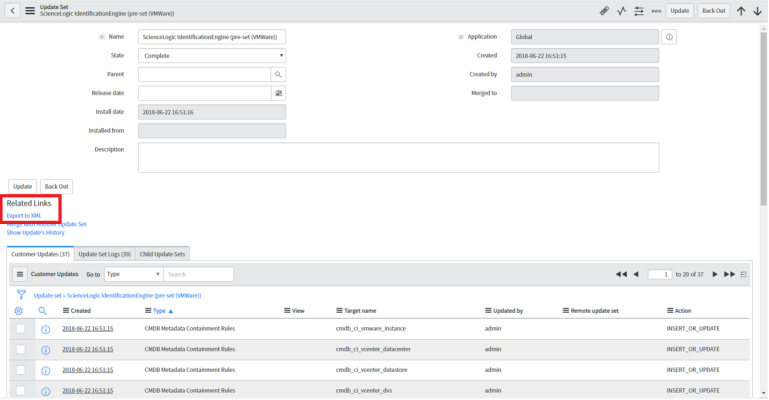Click the paperclip attachments icon
769x400 pixels.
coord(604,10)
